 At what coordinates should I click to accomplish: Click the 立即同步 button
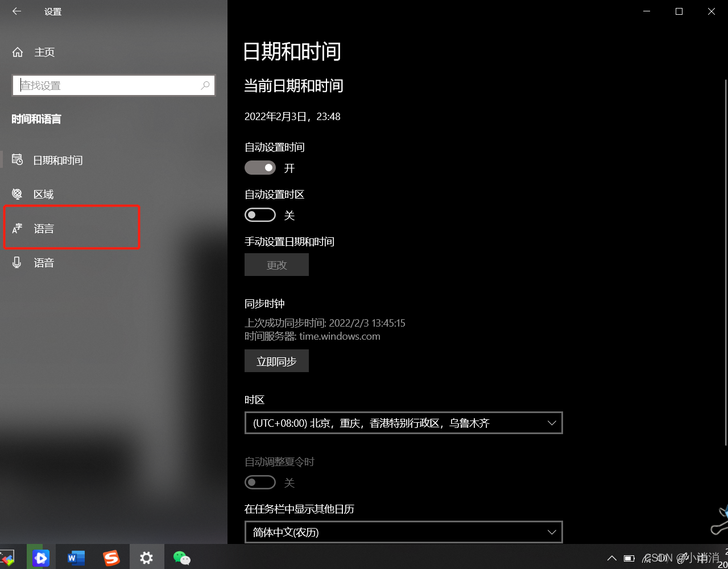pyautogui.click(x=276, y=361)
